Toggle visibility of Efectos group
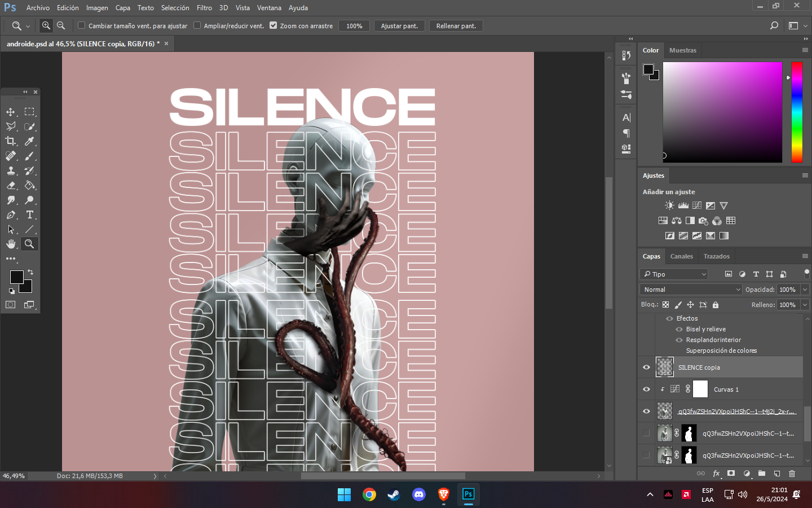The image size is (812, 508). coord(669,318)
